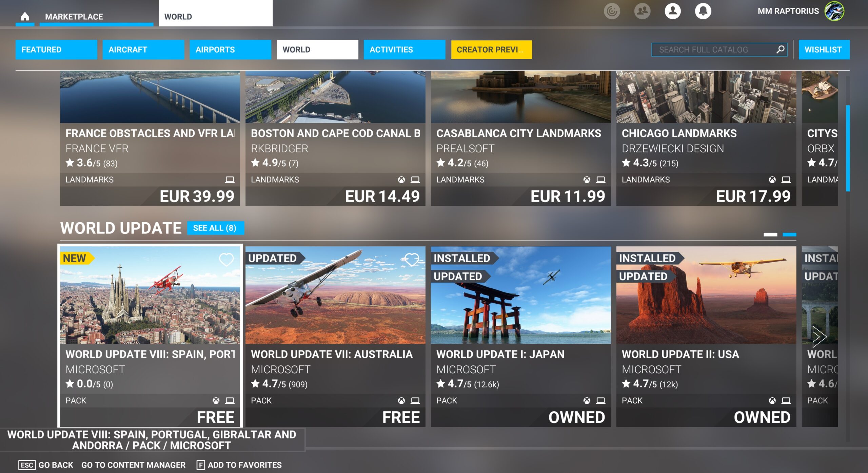Select first World Update page indicator
Viewport: 868px width, 473px height.
[x=770, y=234]
